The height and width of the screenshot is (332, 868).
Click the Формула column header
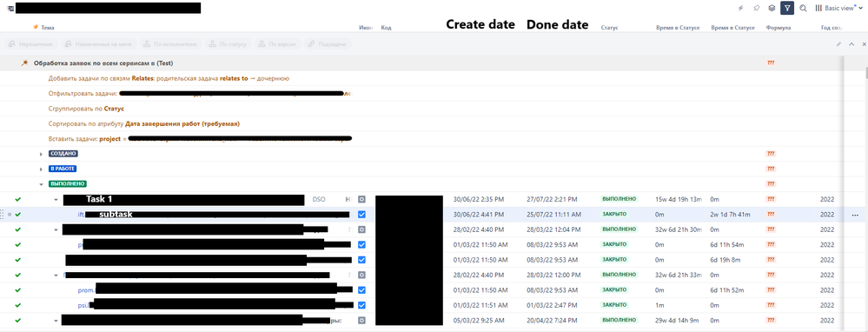[x=779, y=27]
